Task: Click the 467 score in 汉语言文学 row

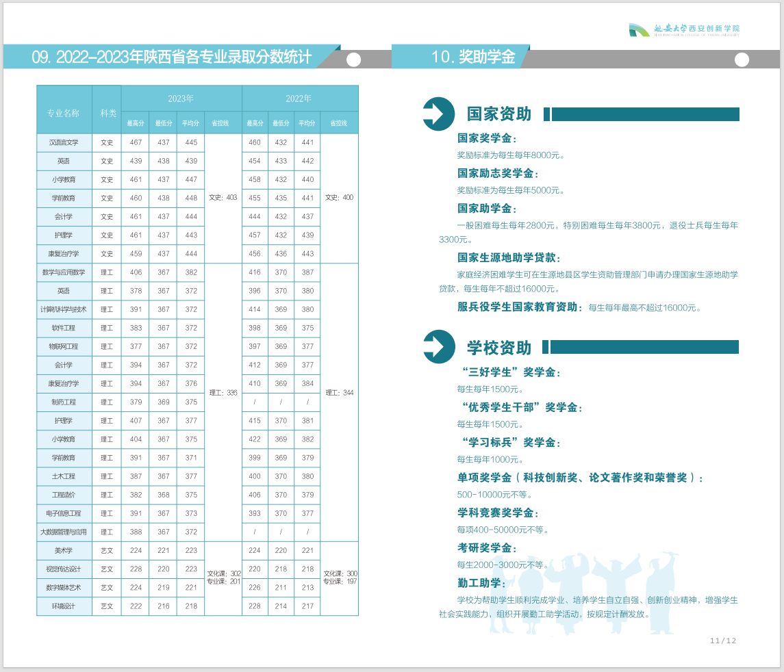Action: pos(136,142)
